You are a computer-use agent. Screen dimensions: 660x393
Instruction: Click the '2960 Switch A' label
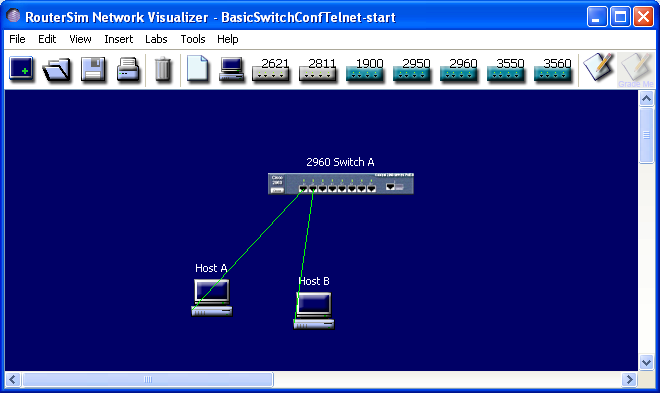(x=340, y=162)
